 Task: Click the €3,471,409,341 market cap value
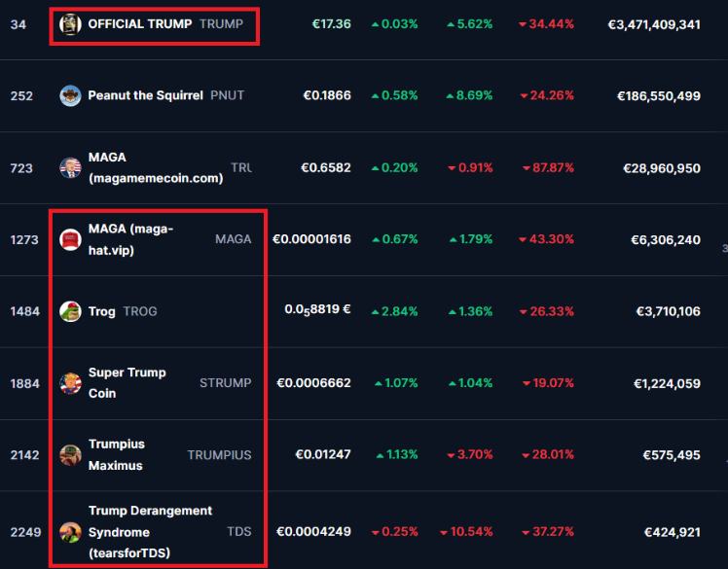click(653, 24)
